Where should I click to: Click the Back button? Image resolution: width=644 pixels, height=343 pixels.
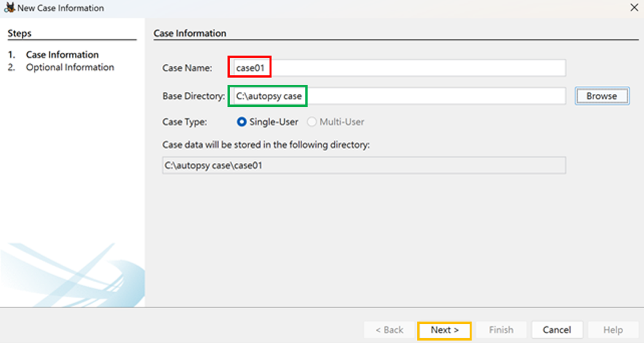[x=389, y=330]
